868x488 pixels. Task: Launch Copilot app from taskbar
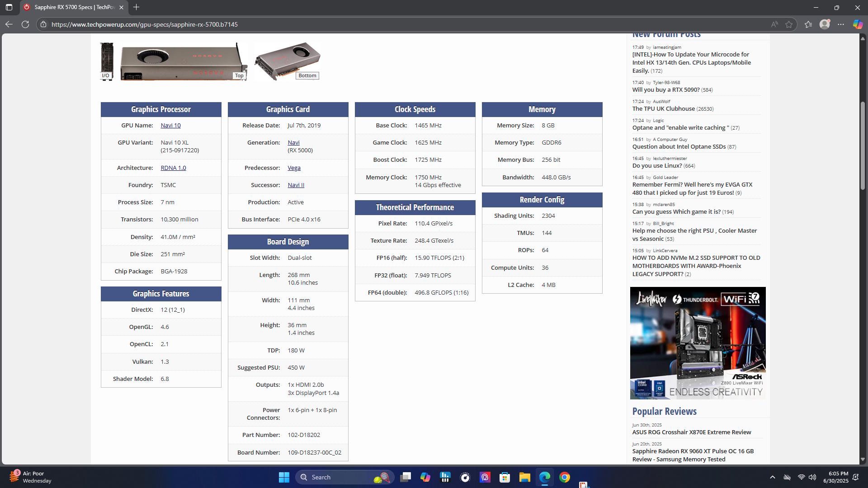click(x=425, y=477)
